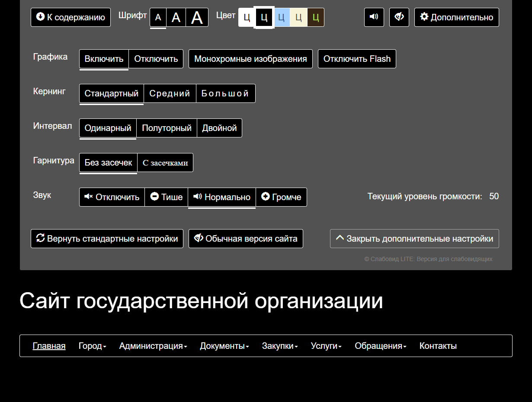Image resolution: width=532 pixels, height=402 pixels.
Task: Open the Контакты menu item
Action: point(438,346)
